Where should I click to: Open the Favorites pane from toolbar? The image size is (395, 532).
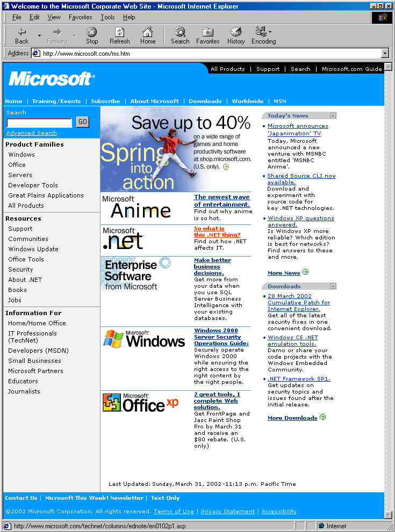click(x=207, y=35)
